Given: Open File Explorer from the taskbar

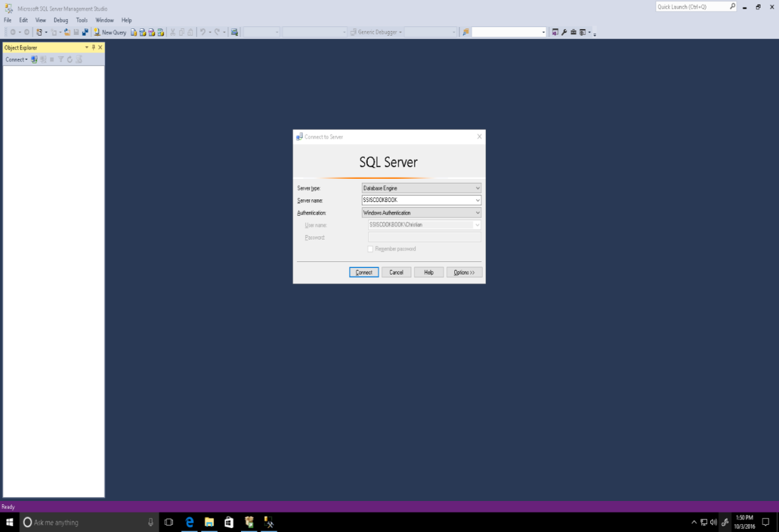Looking at the screenshot, I should click(x=209, y=522).
